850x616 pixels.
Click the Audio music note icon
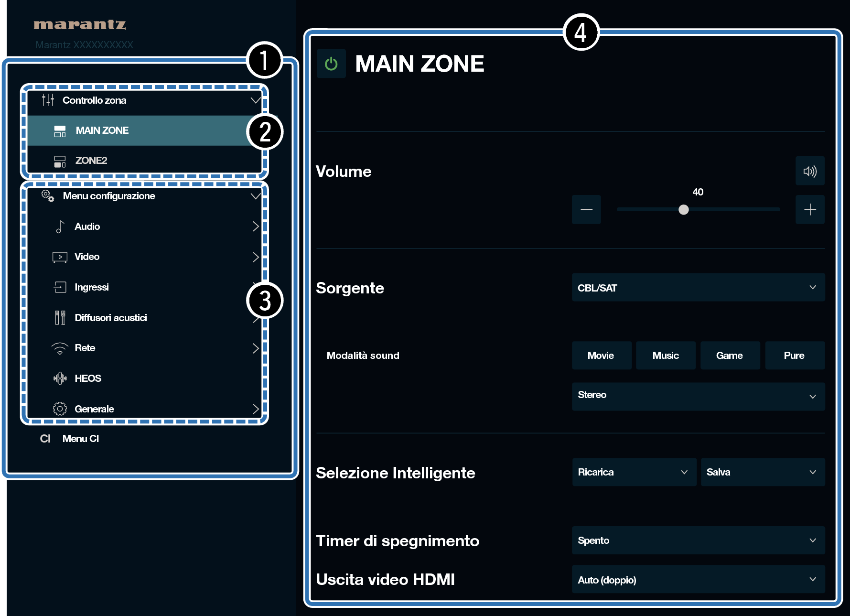click(x=60, y=227)
